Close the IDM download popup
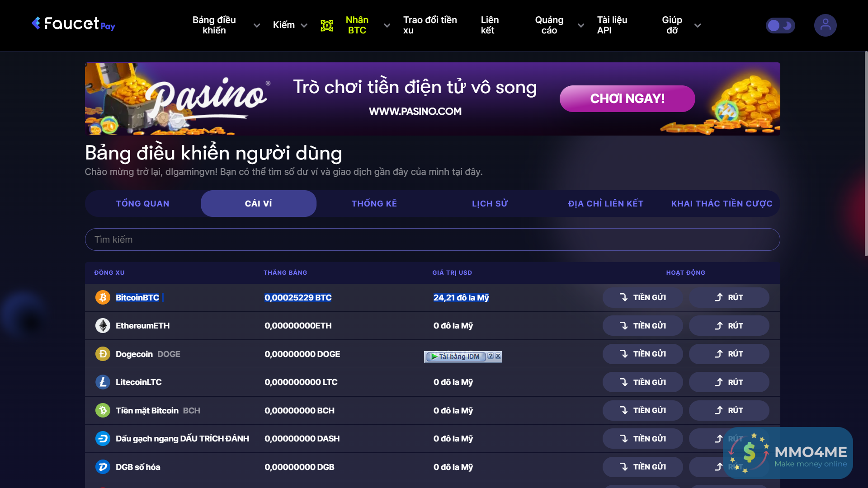Screen dimensions: 868x488 tap(498, 356)
